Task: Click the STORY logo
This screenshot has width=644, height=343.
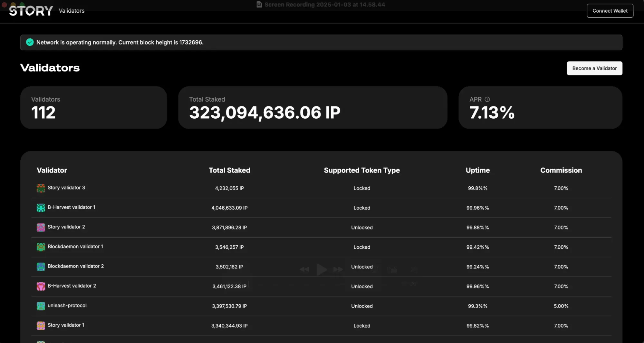Action: (x=31, y=11)
